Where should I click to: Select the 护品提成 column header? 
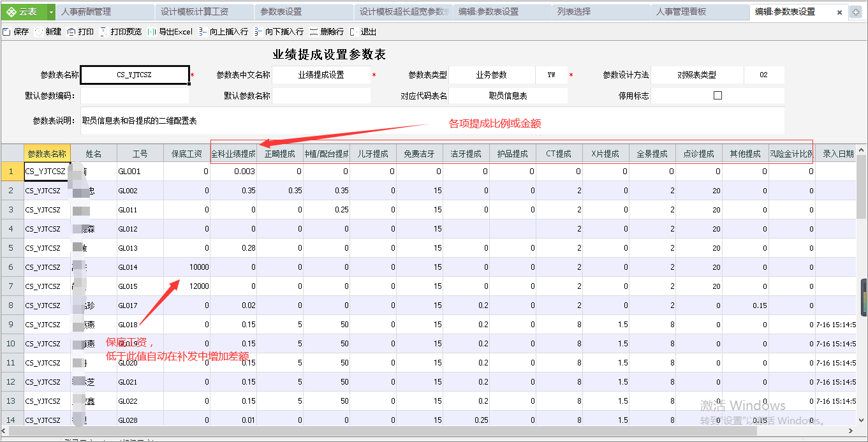tap(513, 154)
